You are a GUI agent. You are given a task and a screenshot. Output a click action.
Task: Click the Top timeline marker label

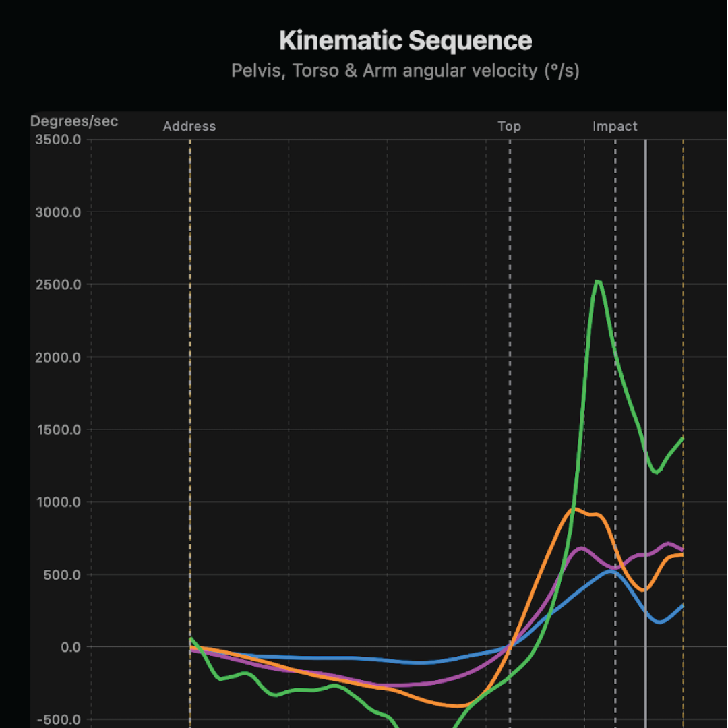(x=509, y=126)
